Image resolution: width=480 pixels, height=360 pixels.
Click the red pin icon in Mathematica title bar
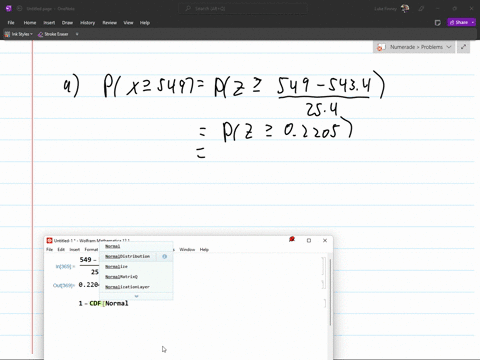pyautogui.click(x=292, y=239)
